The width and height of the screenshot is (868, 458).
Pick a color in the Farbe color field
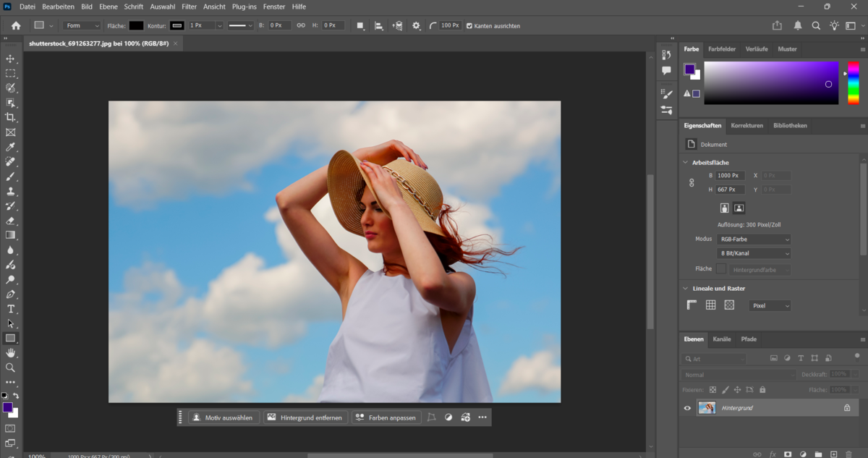[x=770, y=83]
